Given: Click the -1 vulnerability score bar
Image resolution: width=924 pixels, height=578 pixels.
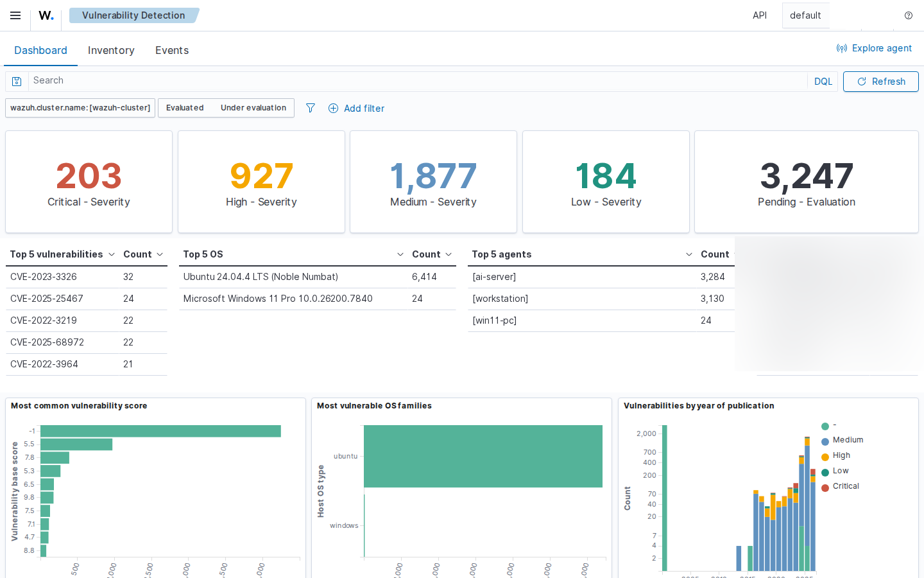Looking at the screenshot, I should pos(160,431).
